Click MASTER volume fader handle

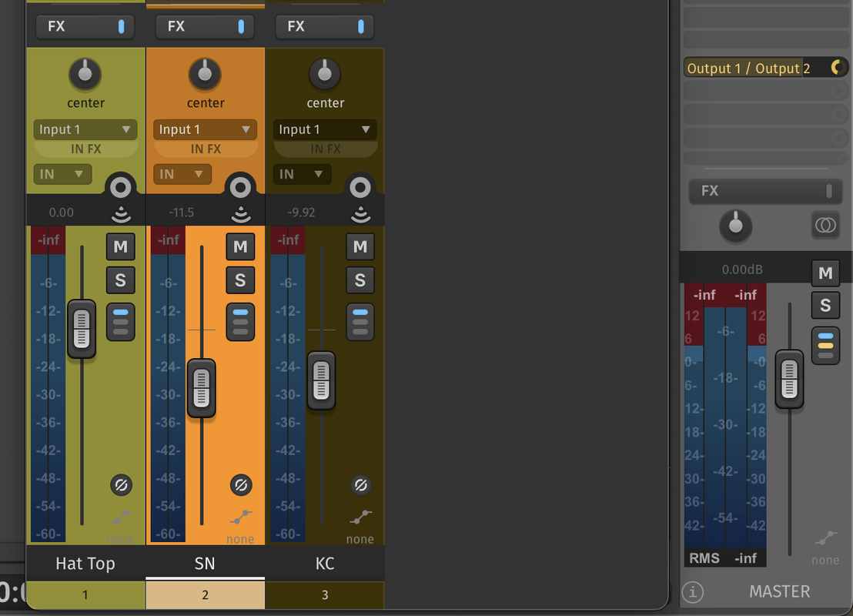pyautogui.click(x=789, y=379)
